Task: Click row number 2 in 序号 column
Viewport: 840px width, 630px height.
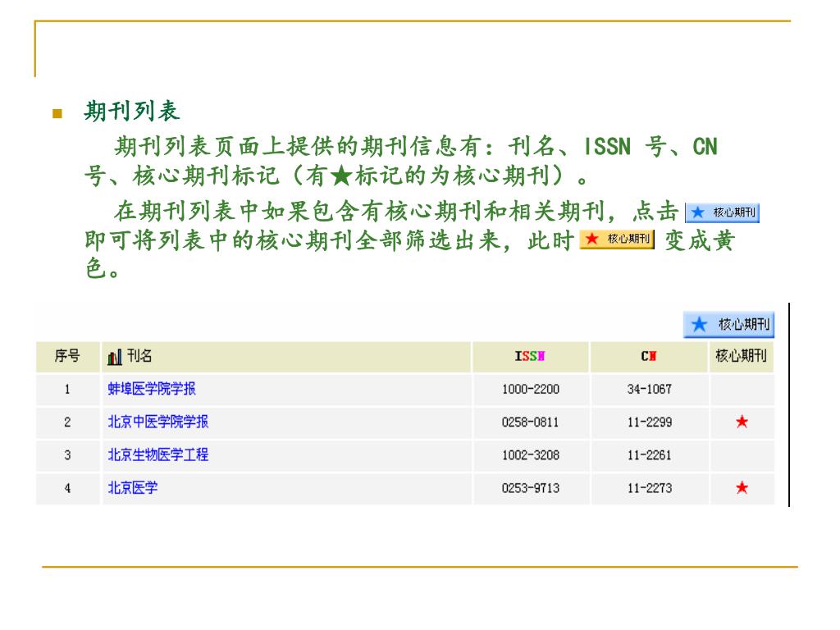Action: [x=67, y=422]
